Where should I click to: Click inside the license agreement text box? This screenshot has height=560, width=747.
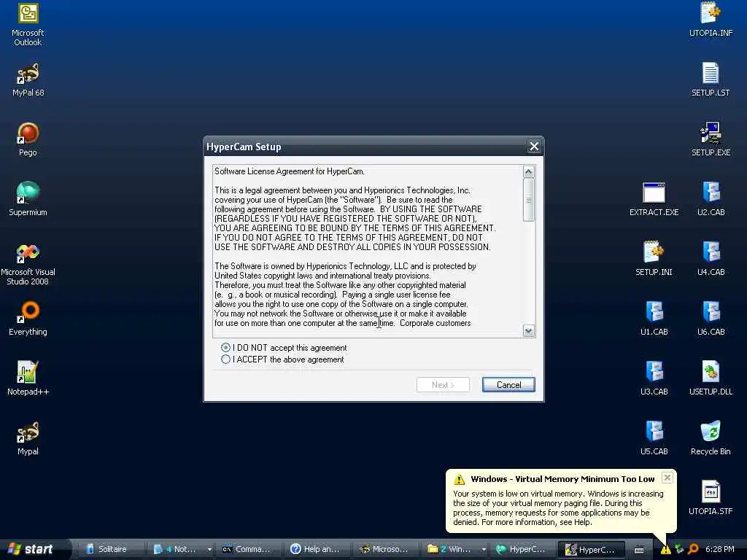tap(368, 251)
